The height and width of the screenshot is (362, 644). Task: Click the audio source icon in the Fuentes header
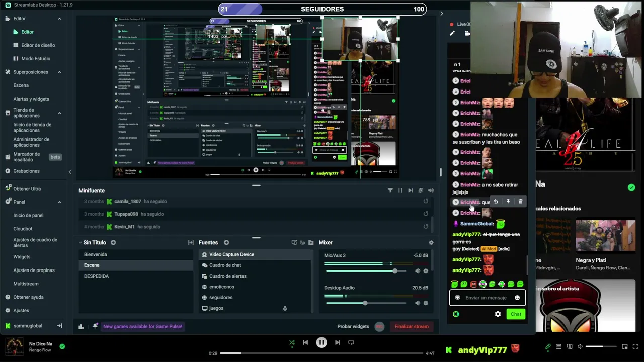(302, 243)
